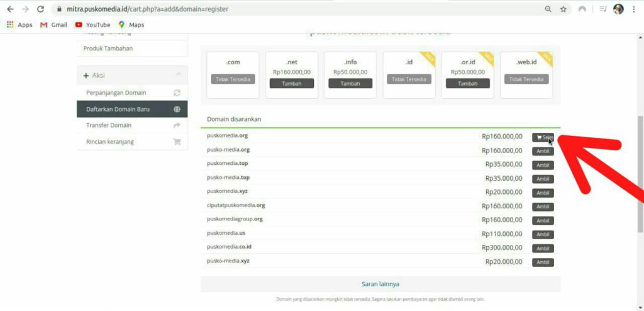Add the .info domain with Tambah
The image size is (644, 311).
350,84
